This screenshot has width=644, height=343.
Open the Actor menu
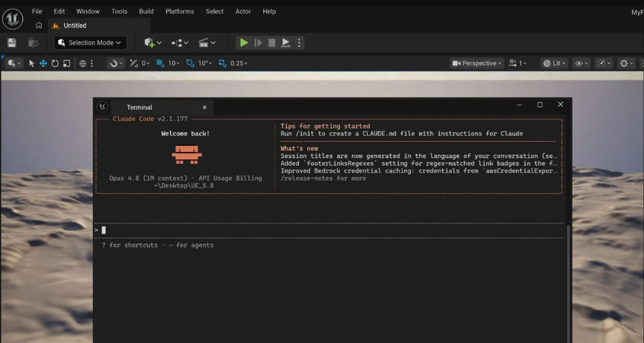243,11
